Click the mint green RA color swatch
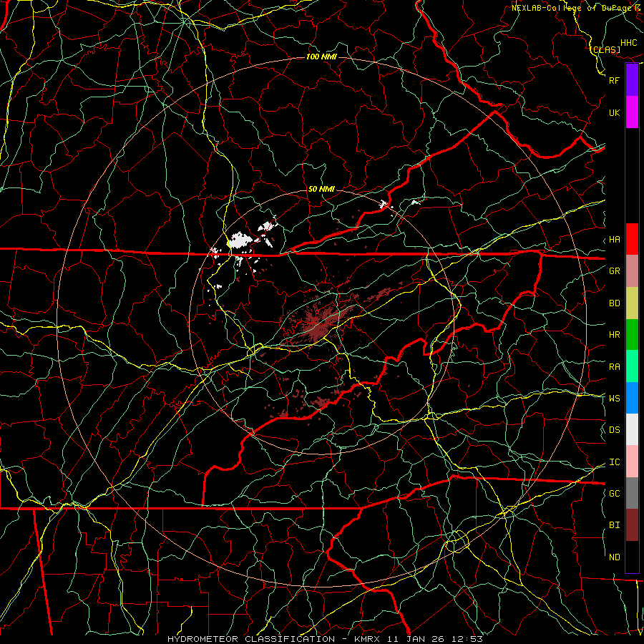Screen dimensions: 644x644 632,366
